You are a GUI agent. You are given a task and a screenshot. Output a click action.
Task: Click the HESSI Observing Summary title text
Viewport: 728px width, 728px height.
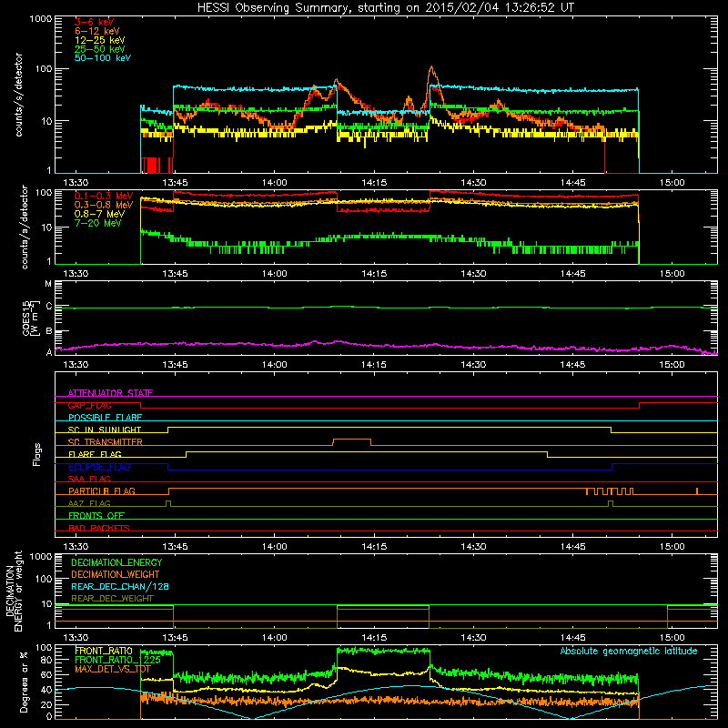(x=386, y=8)
